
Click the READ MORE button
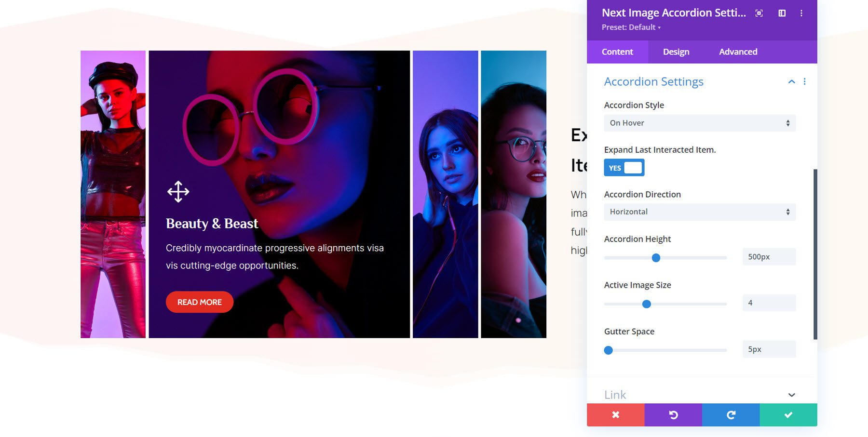(x=200, y=302)
